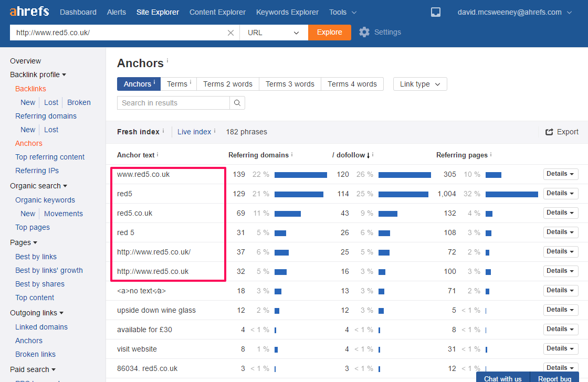Open Details for www.red5.co.uk anchor
This screenshot has width=588, height=382.
point(561,174)
